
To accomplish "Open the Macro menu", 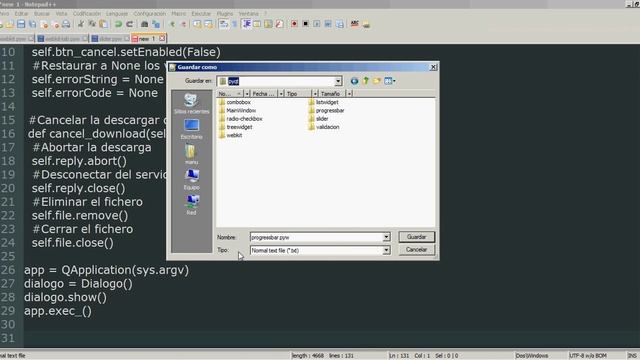I will click(x=178, y=13).
